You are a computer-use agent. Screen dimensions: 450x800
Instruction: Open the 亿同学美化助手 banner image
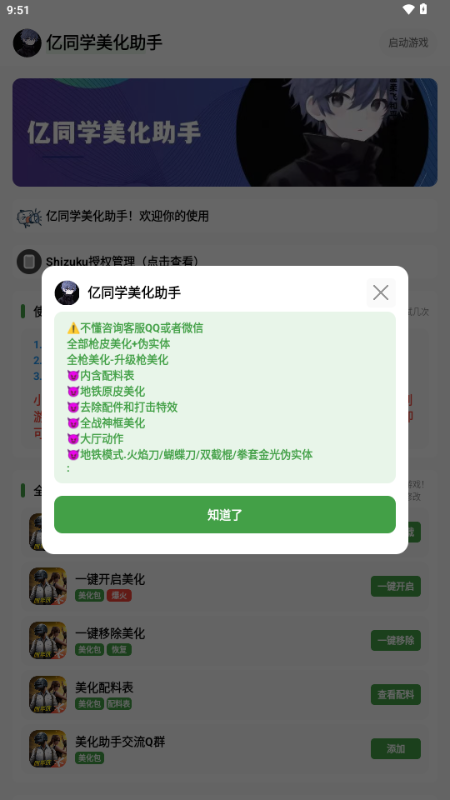[225, 132]
